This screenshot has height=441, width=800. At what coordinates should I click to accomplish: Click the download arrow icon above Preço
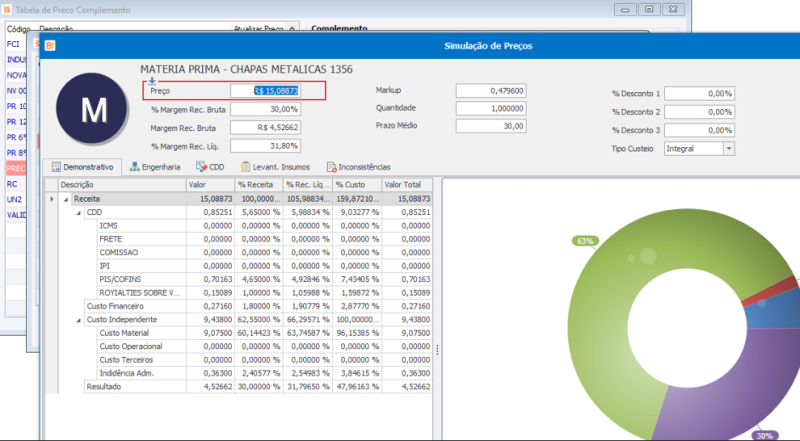pyautogui.click(x=152, y=81)
